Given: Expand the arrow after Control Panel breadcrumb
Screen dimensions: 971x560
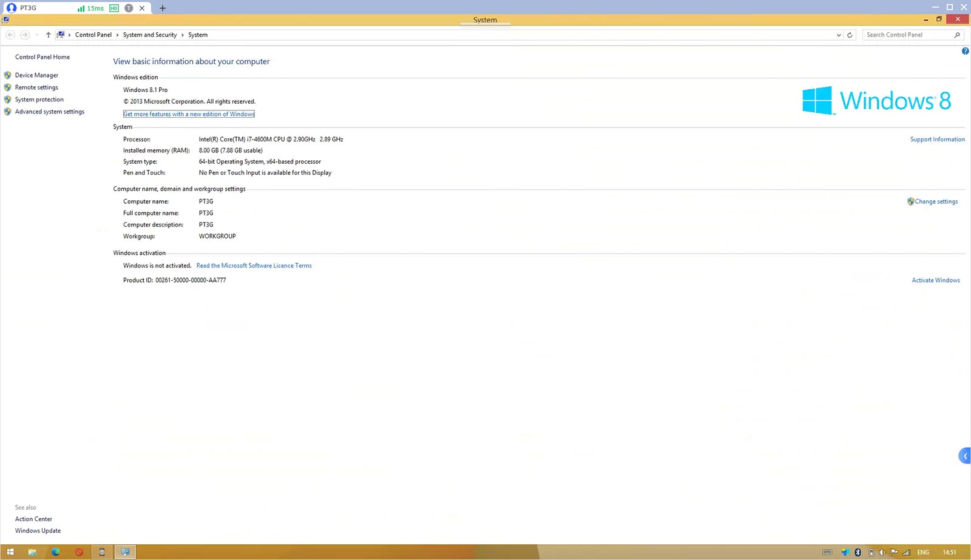Looking at the screenshot, I should [x=118, y=35].
